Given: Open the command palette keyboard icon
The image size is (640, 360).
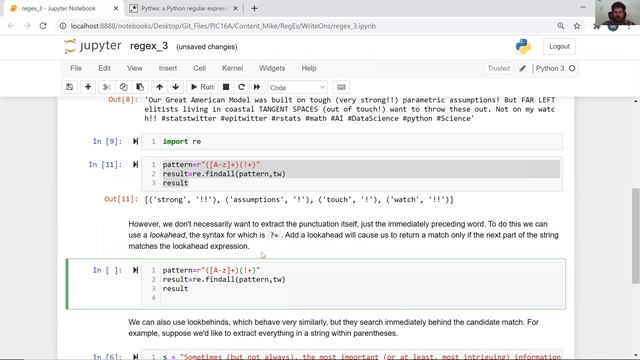Looking at the screenshot, I should 341,87.
